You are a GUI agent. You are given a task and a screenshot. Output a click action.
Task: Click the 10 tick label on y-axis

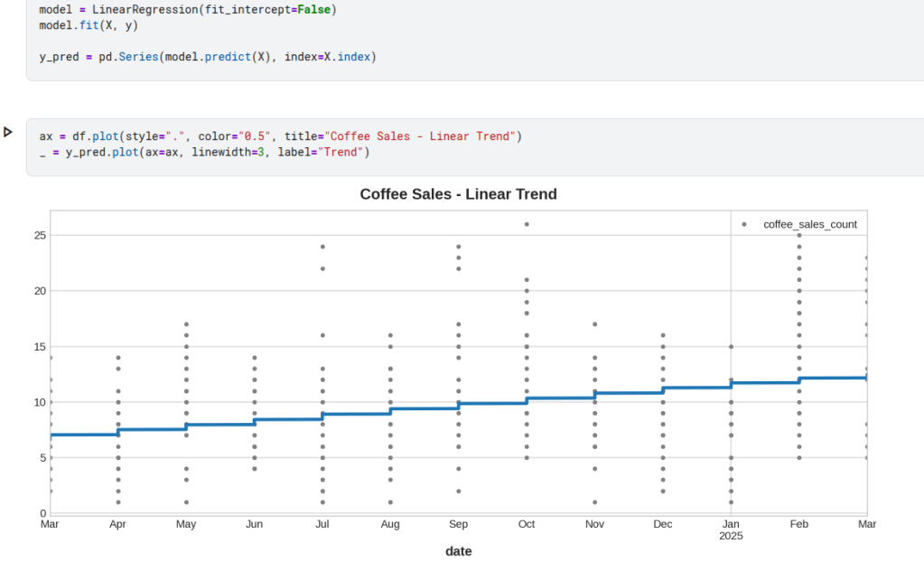point(39,402)
